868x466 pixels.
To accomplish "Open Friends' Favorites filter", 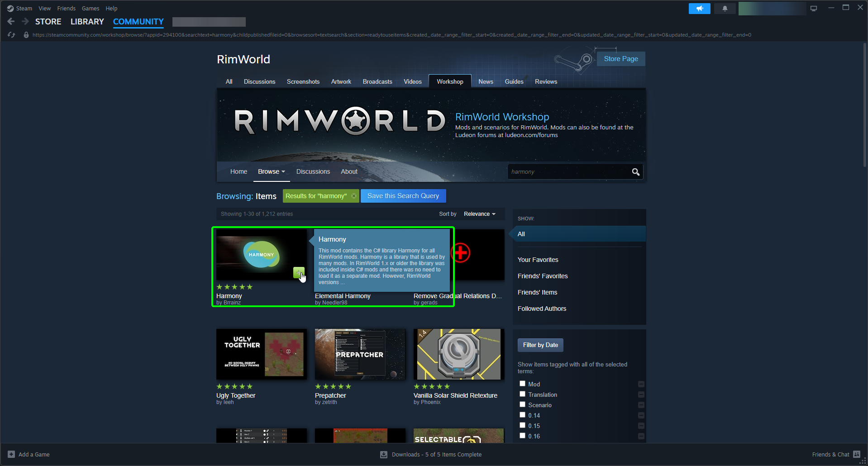I will (x=543, y=276).
